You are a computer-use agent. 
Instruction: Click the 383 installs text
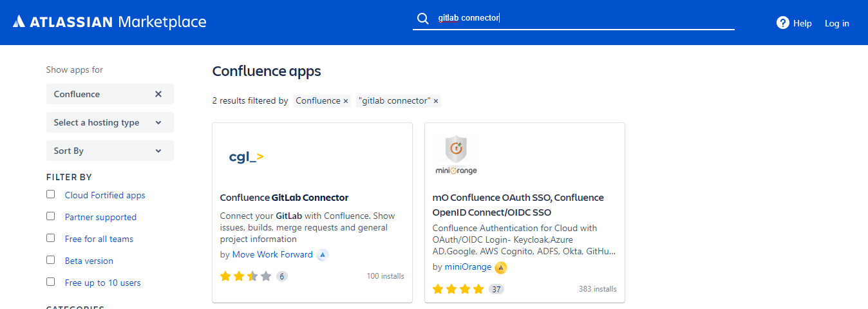pos(598,289)
